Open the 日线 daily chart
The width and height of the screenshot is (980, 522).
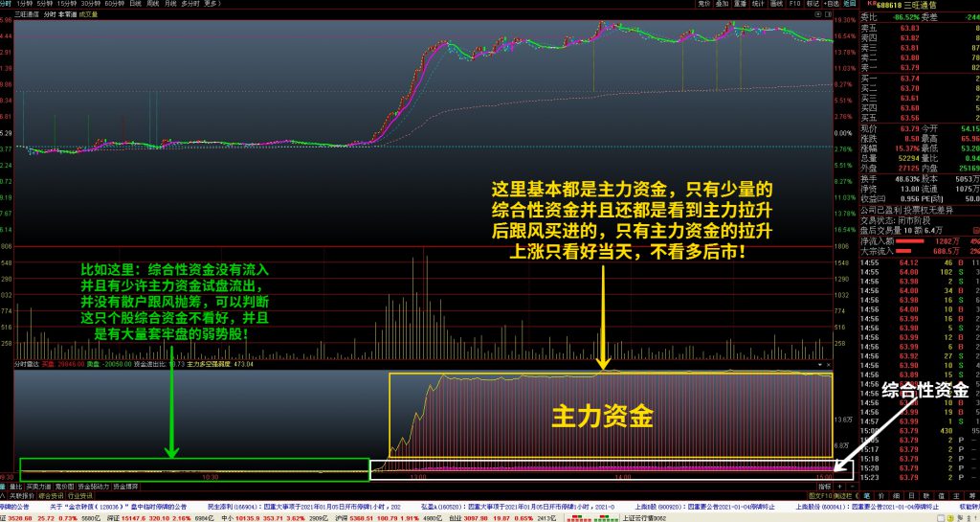coord(135,4)
